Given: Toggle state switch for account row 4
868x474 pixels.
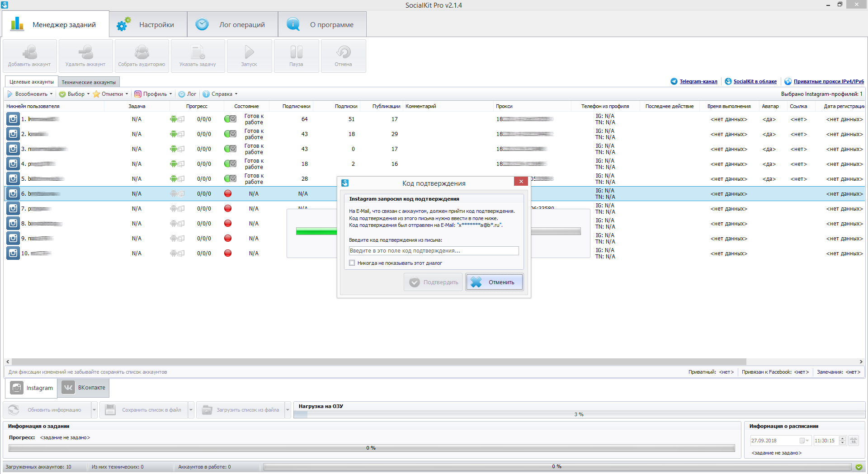Looking at the screenshot, I should coord(230,164).
